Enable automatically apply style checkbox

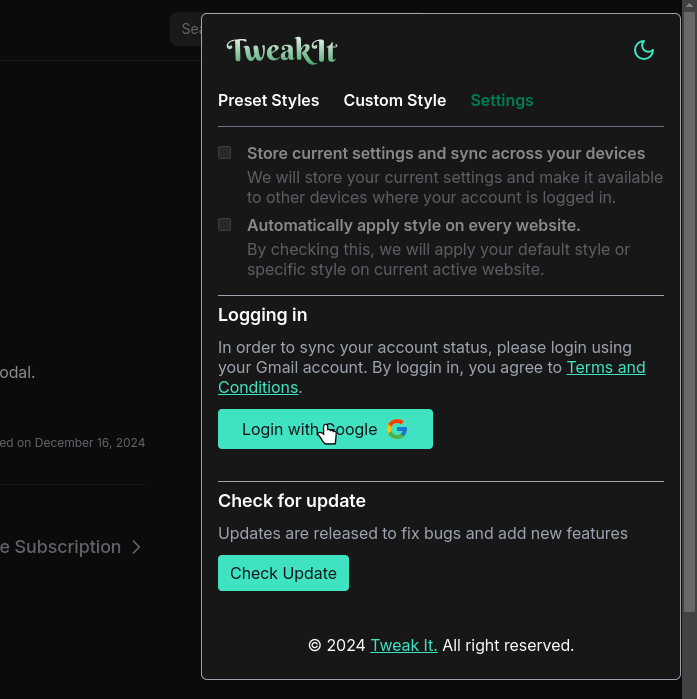[x=225, y=225]
